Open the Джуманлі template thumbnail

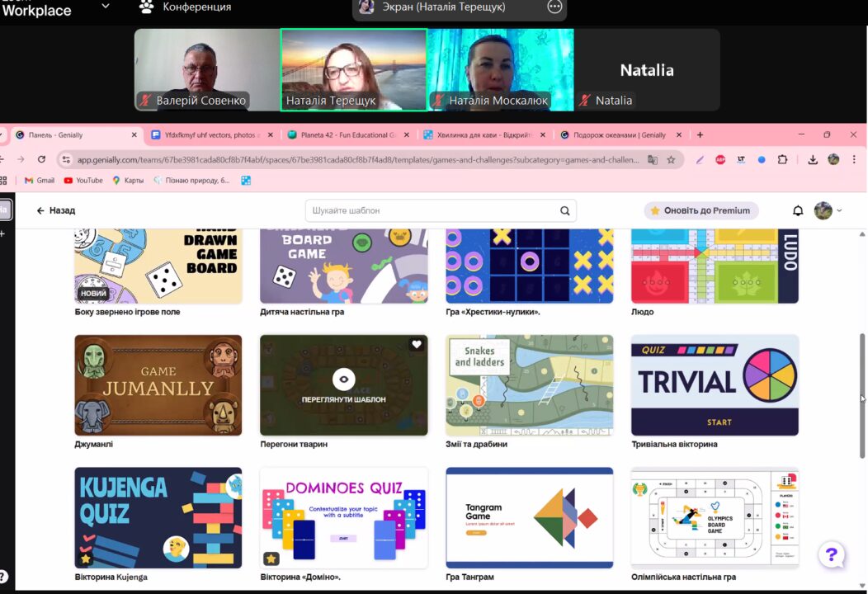(158, 384)
